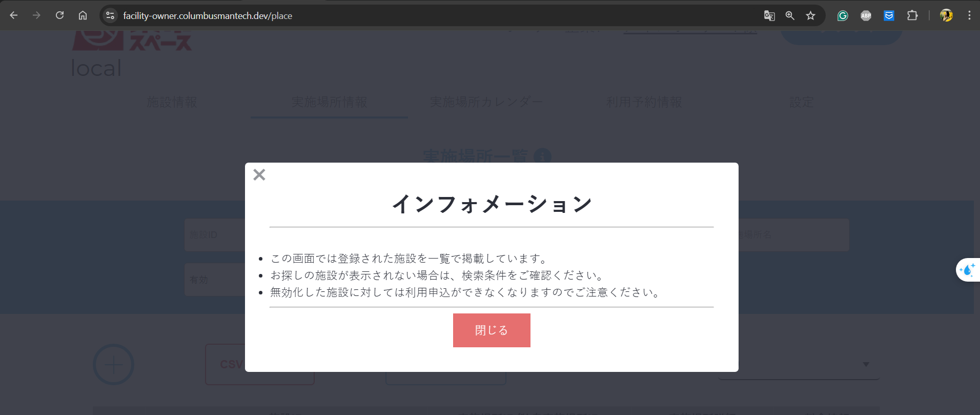The width and height of the screenshot is (980, 415).
Task: View site information in the address bar
Action: coord(110,15)
